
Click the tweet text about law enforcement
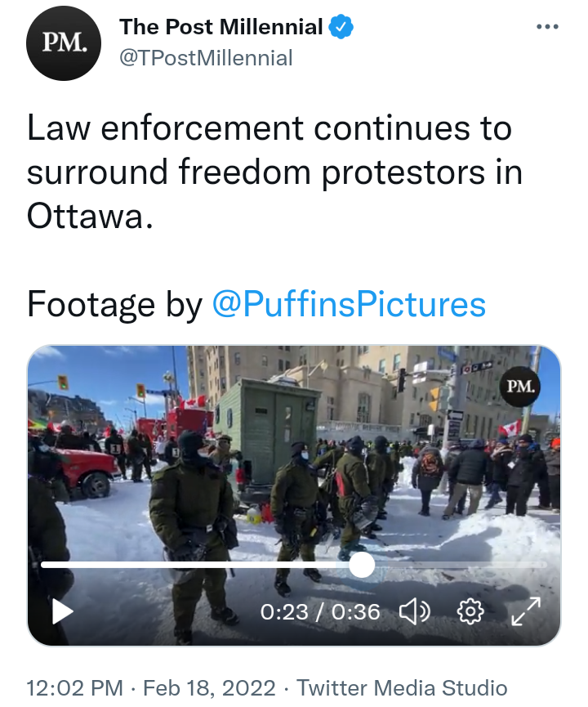pos(274,172)
